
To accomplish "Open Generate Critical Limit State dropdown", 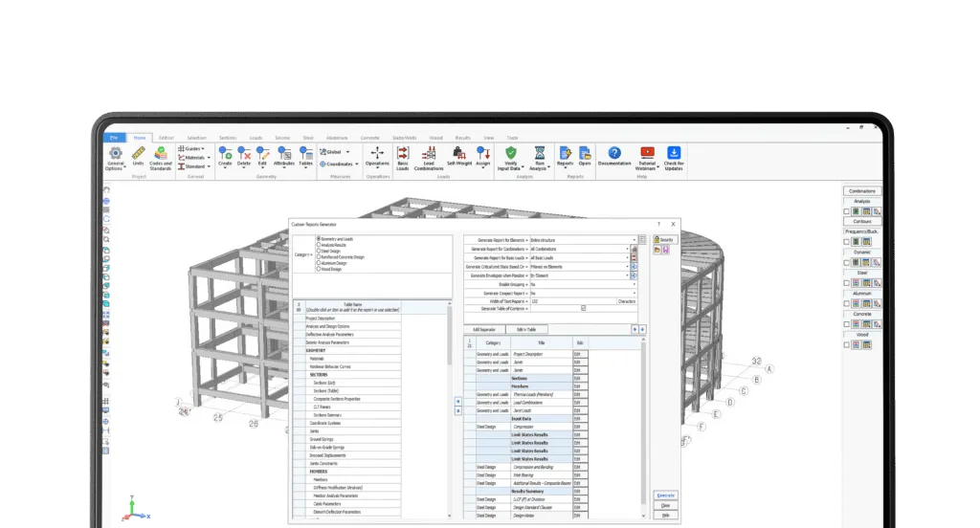I will tap(628, 267).
